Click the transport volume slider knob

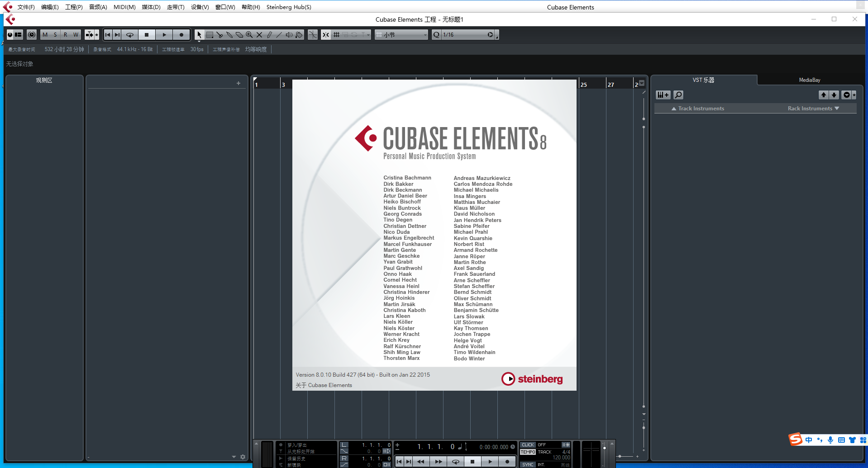pyautogui.click(x=604, y=448)
